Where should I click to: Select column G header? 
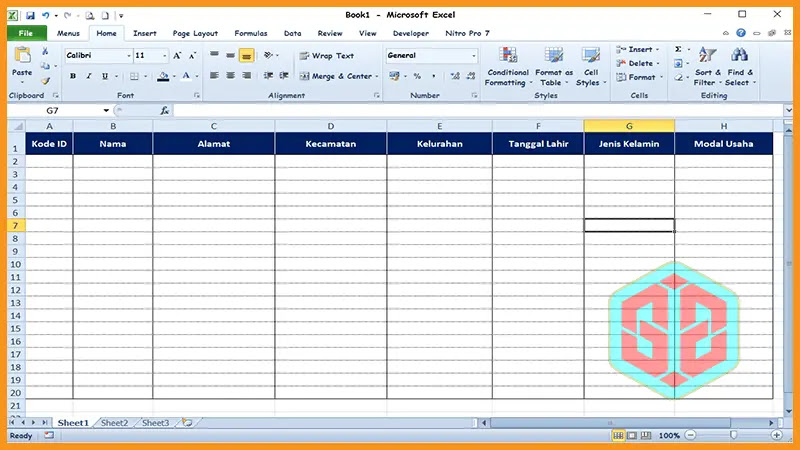click(x=629, y=126)
